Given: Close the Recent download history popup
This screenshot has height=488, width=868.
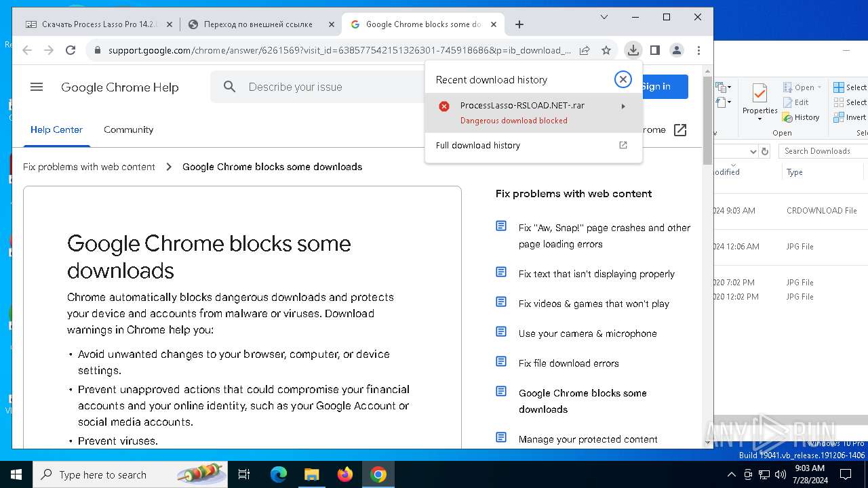Looking at the screenshot, I should point(623,79).
